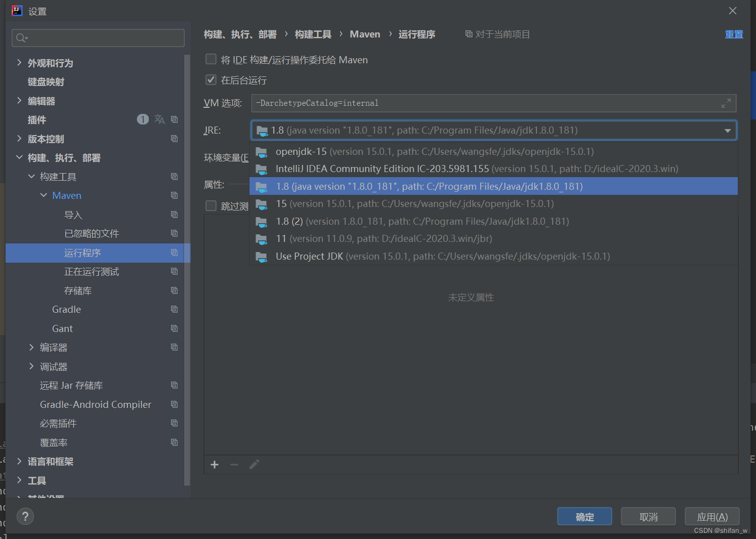Viewport: 756px width, 539px height.
Task: Click the project-level icon beside 远程 Jar 存储库
Action: (175, 385)
